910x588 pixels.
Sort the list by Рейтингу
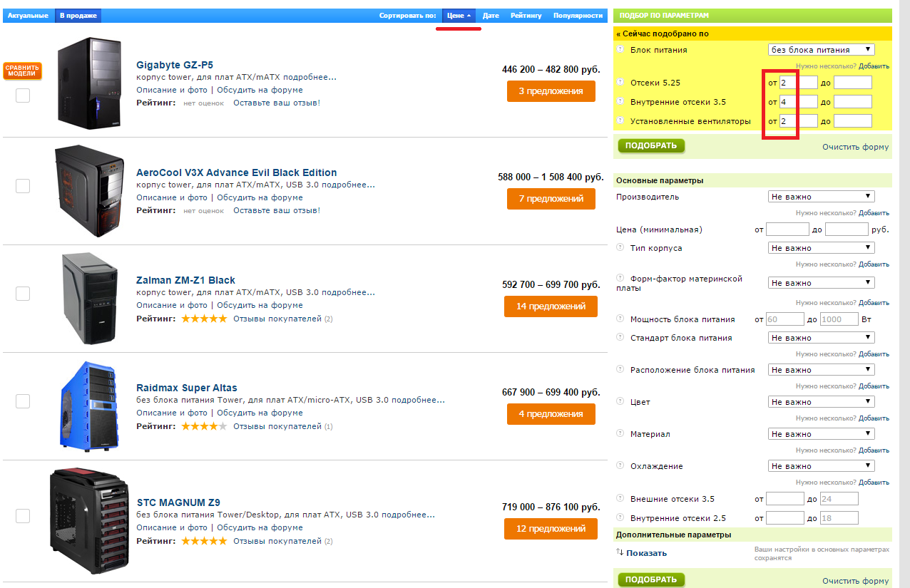click(x=526, y=15)
